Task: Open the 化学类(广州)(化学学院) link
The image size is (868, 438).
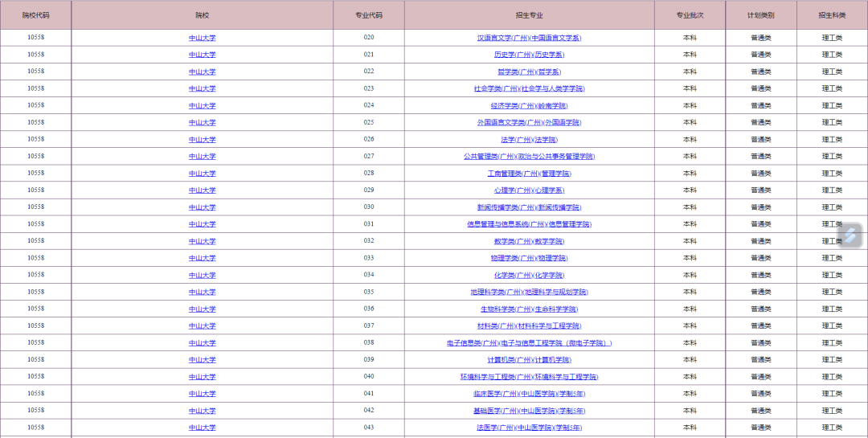Action: point(529,275)
